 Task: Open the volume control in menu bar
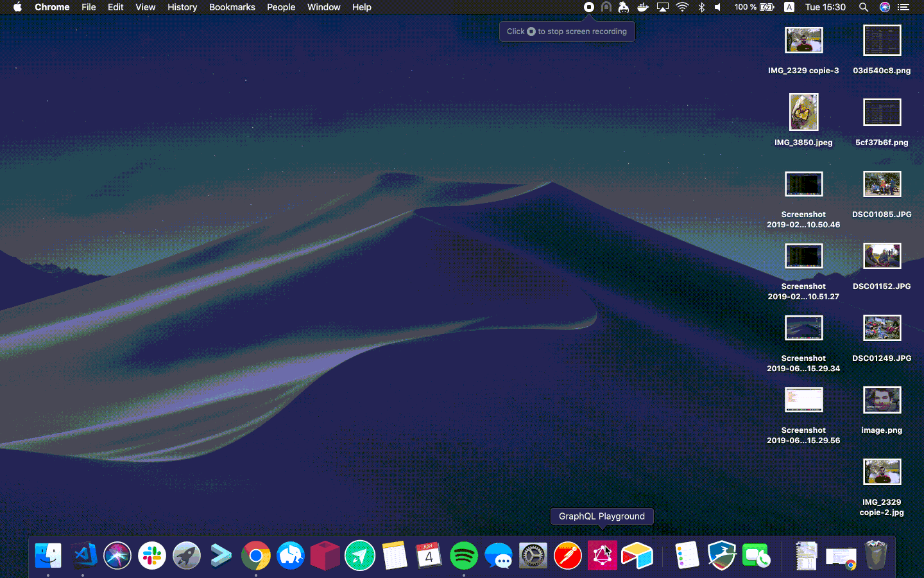coord(718,7)
